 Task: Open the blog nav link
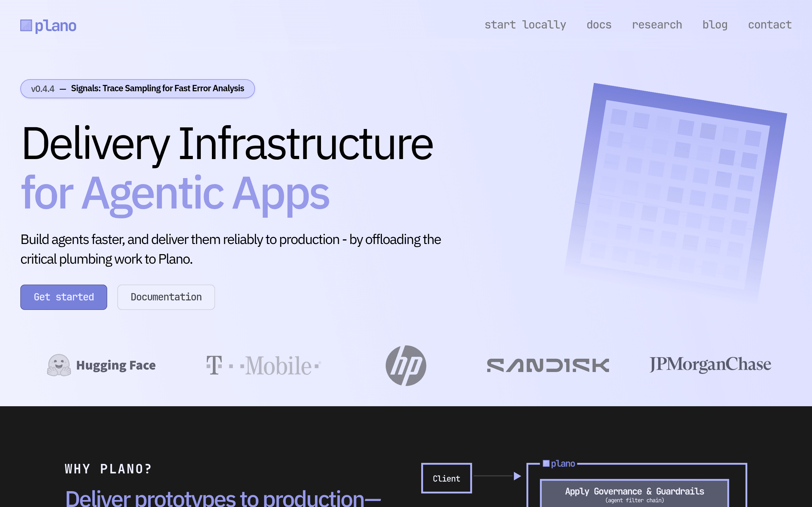[715, 25]
